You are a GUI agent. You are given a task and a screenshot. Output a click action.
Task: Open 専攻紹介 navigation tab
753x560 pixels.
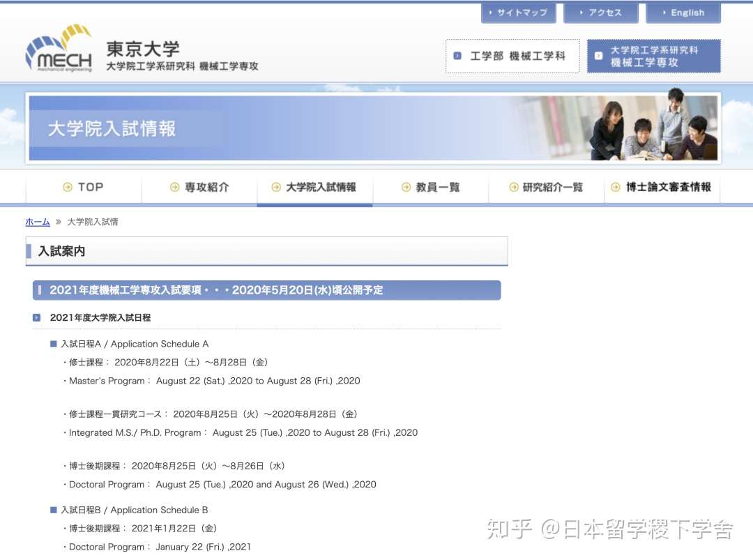click(199, 188)
